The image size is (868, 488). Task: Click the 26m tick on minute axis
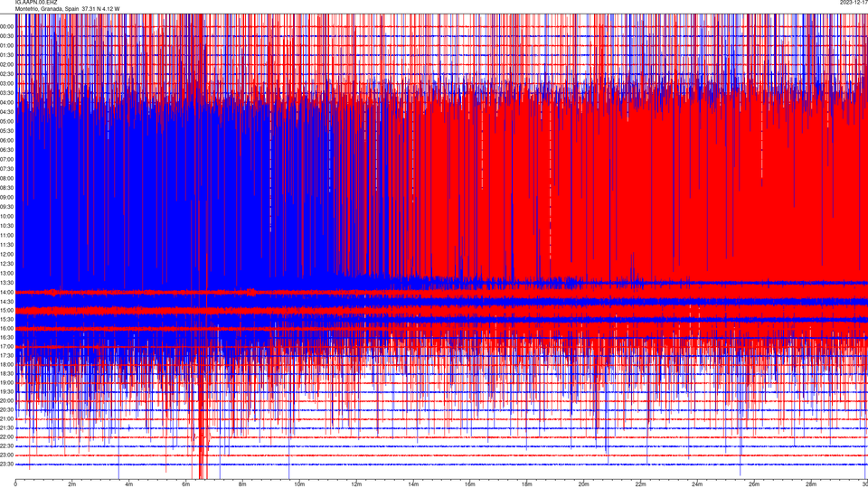coord(754,484)
